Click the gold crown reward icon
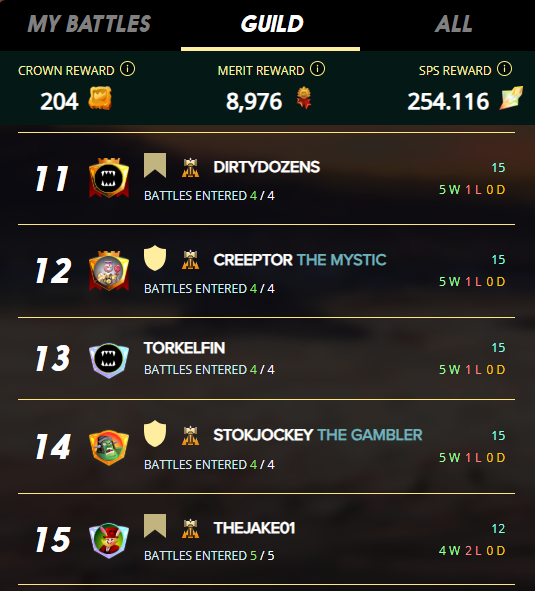The height and width of the screenshot is (591, 535). tap(100, 98)
